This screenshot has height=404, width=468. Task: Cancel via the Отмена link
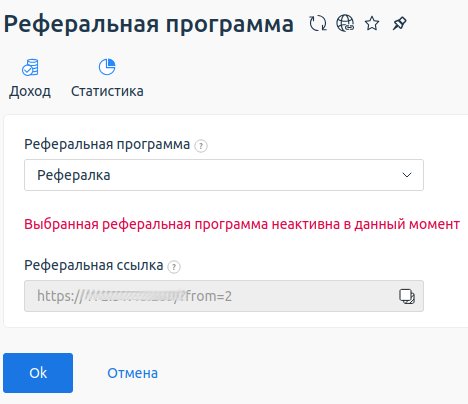132,373
